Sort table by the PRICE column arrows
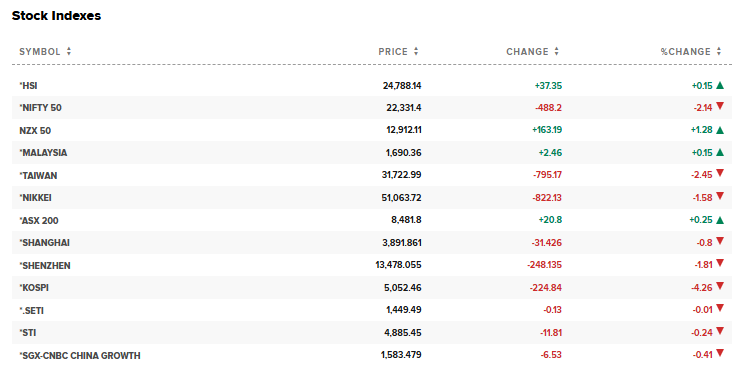The height and width of the screenshot is (370, 739). pos(416,51)
